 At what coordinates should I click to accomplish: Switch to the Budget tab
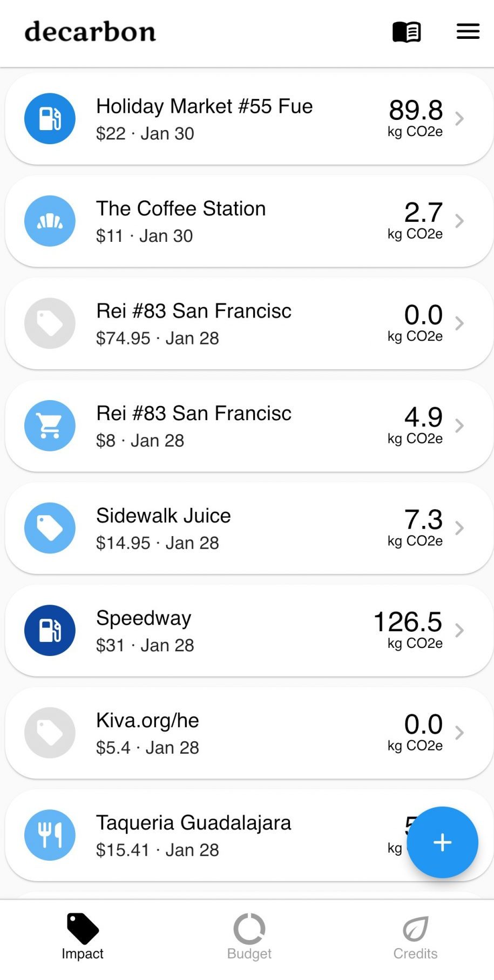pyautogui.click(x=249, y=937)
